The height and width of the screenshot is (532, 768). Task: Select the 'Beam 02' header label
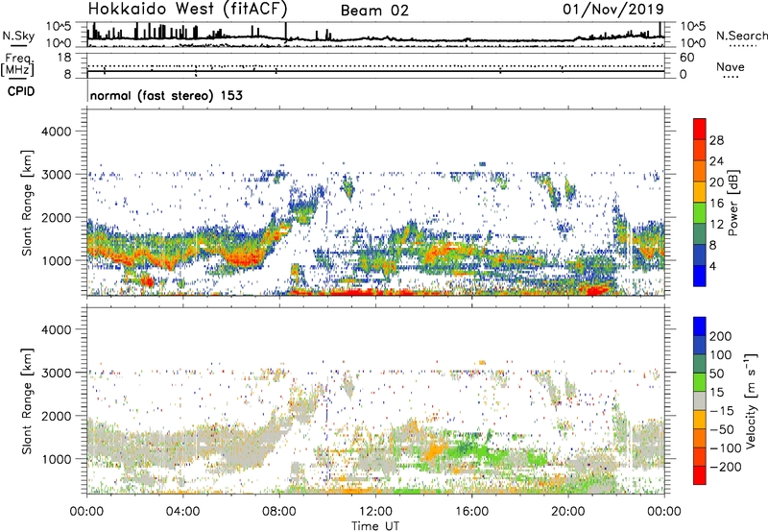tap(374, 11)
